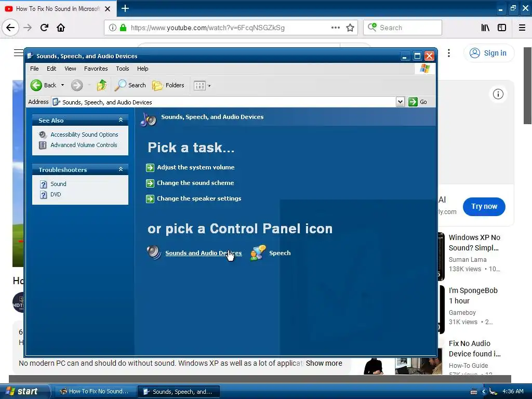Open the Firefox hamburger menu
The width and height of the screenshot is (532, 399).
[522, 28]
